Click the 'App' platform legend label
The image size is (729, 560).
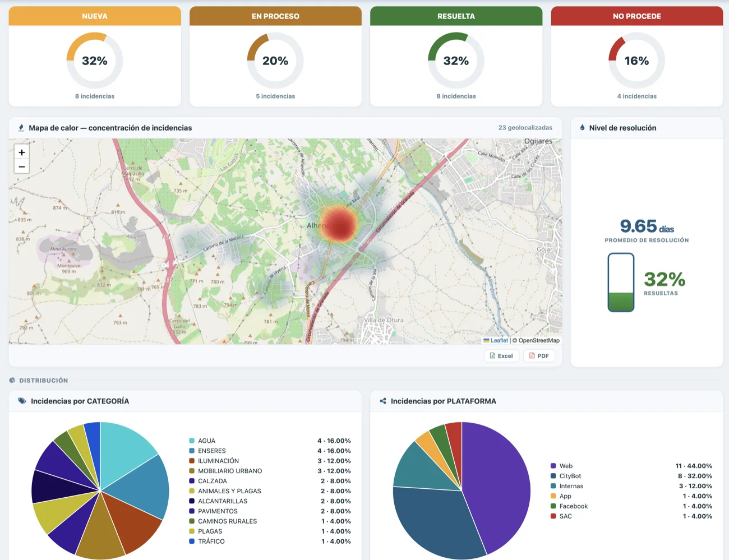pyautogui.click(x=565, y=496)
